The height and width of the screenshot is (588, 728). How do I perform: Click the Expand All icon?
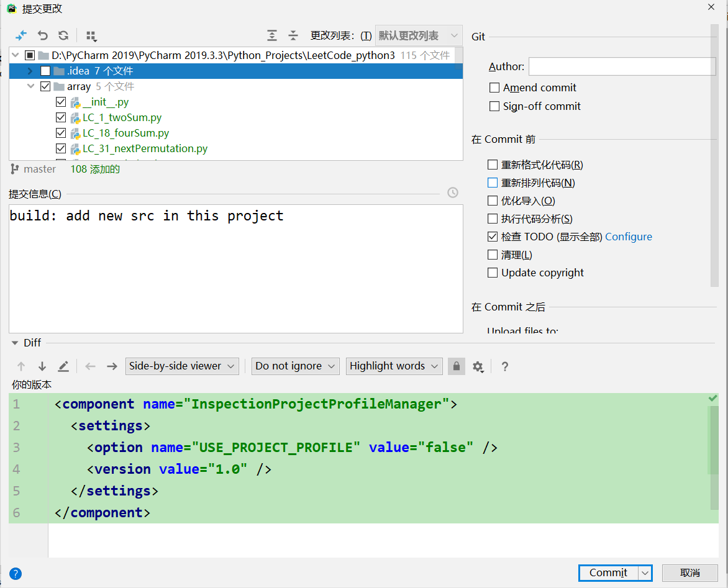(272, 35)
